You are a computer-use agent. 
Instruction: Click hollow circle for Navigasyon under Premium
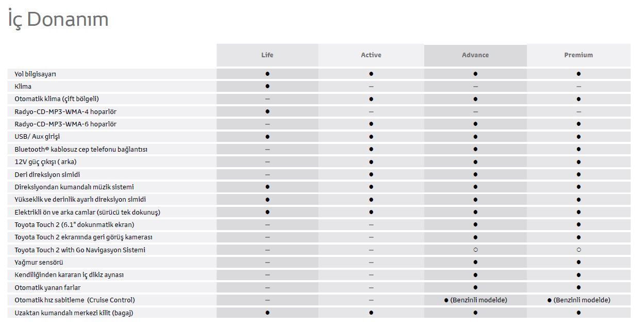(579, 250)
